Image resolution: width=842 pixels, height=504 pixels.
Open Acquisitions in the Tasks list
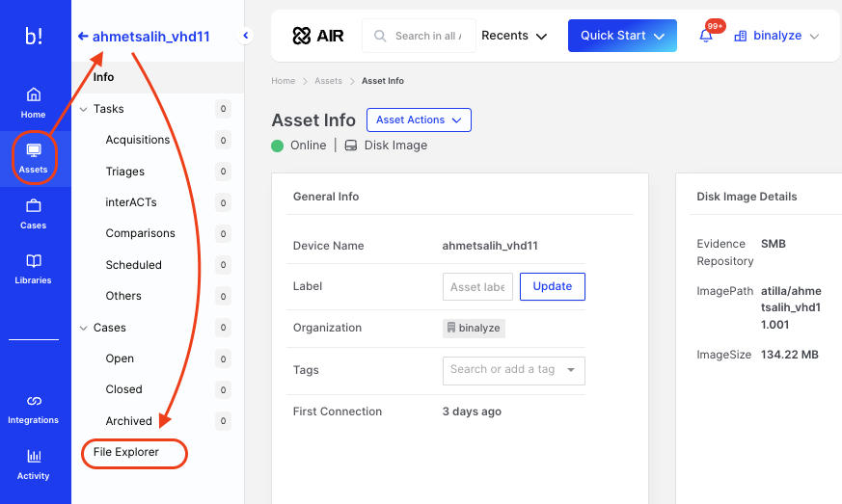click(x=138, y=141)
